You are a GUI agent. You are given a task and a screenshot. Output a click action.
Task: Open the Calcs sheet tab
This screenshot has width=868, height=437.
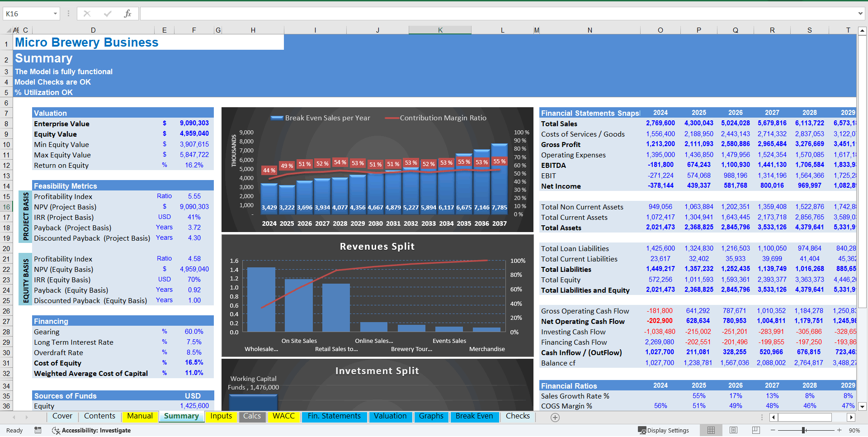[x=252, y=416]
